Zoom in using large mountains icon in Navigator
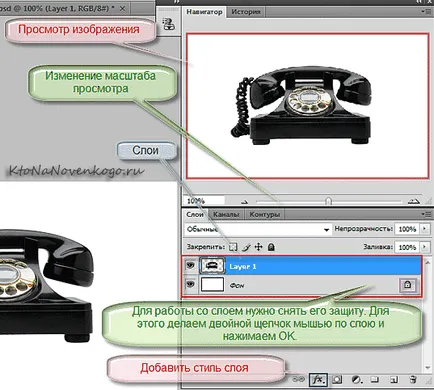 point(413,201)
